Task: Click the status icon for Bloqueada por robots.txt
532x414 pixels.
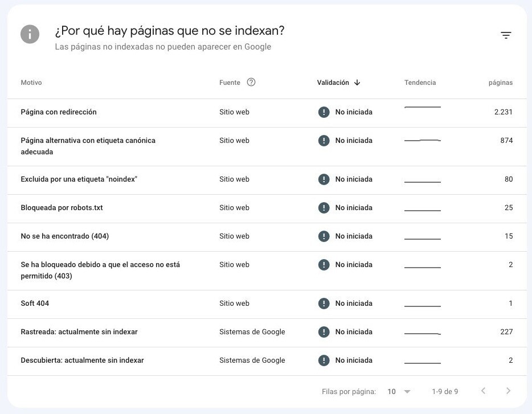Action: click(x=324, y=208)
